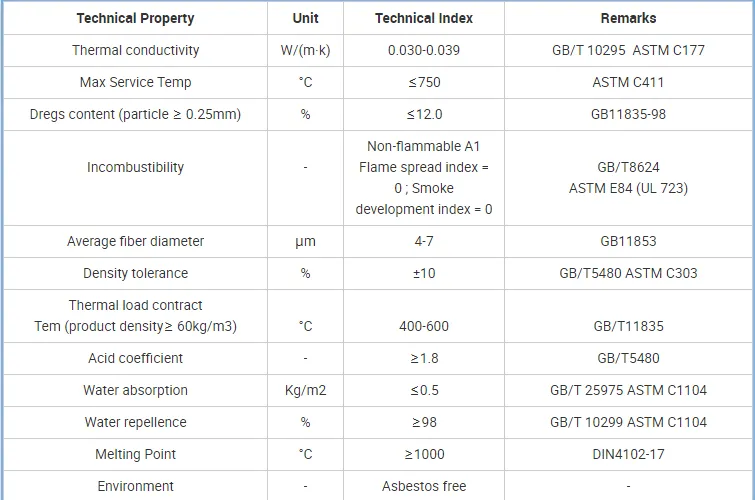Select the Kg/m2 unit cell
The width and height of the screenshot is (755, 500).
(305, 390)
